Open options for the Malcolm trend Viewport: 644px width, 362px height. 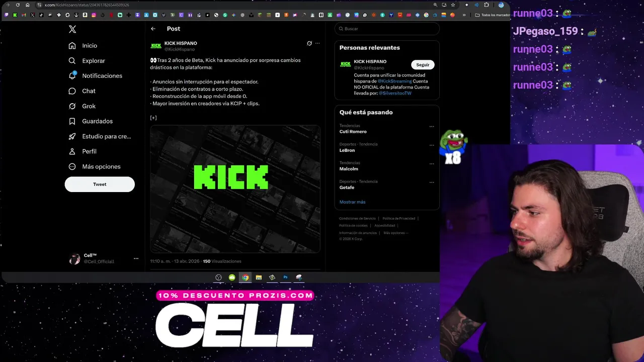pyautogui.click(x=432, y=164)
